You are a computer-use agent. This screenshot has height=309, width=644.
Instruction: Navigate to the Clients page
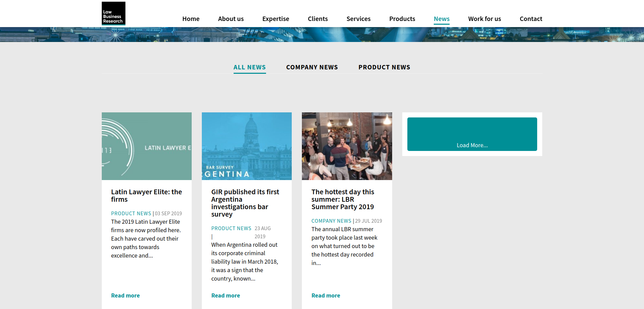(x=318, y=19)
